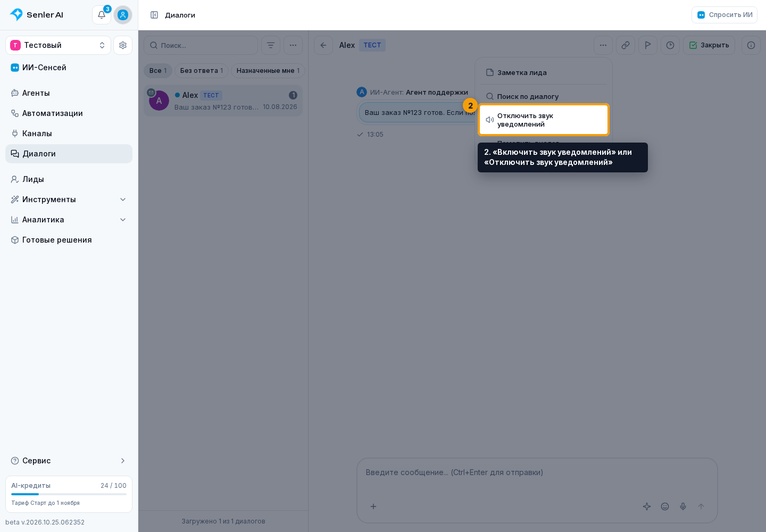The height and width of the screenshot is (532, 766).
Task: Open dialog list filters
Action: pos(271,45)
